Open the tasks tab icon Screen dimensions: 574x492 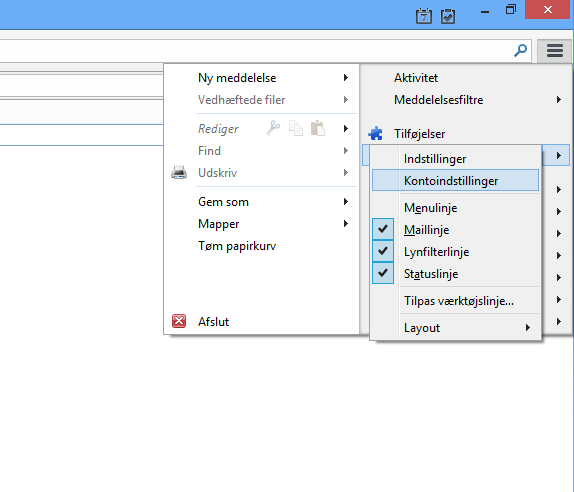tap(448, 16)
